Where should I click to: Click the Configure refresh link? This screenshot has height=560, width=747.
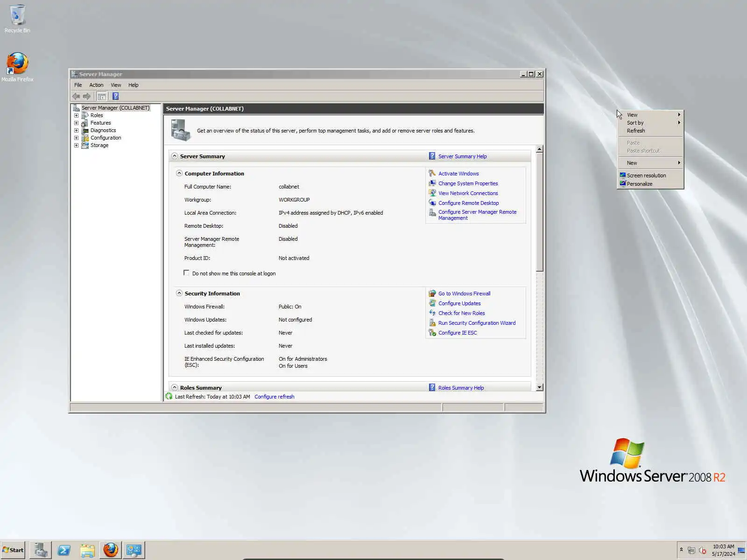(275, 397)
